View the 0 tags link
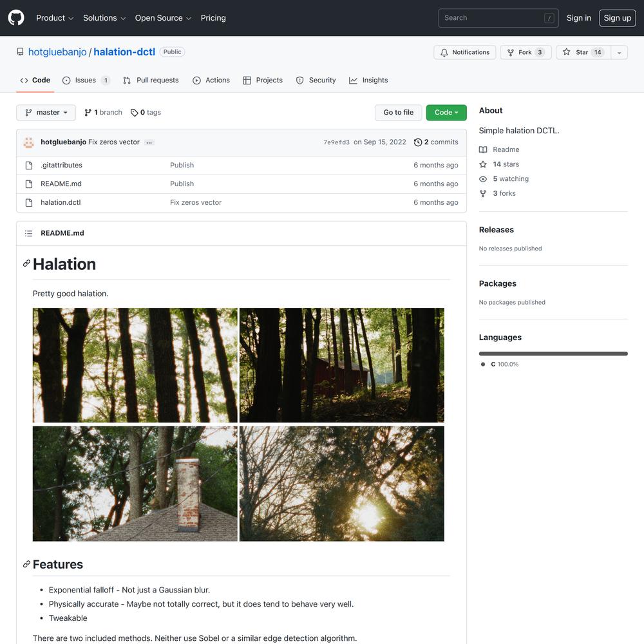Screen dimensions: 644x644 tap(146, 113)
